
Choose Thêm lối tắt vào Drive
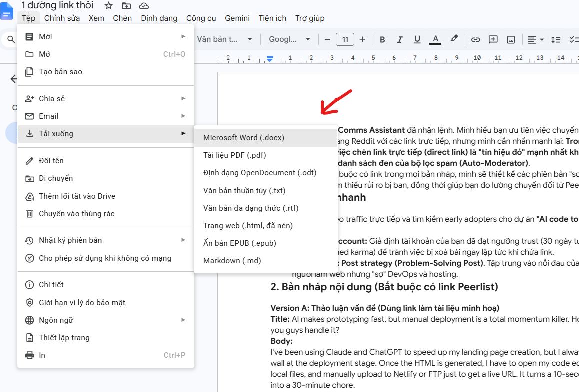click(106, 196)
